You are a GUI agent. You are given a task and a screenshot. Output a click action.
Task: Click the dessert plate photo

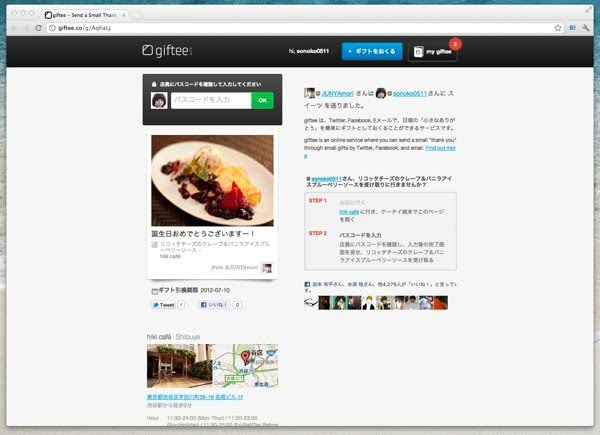tap(211, 180)
